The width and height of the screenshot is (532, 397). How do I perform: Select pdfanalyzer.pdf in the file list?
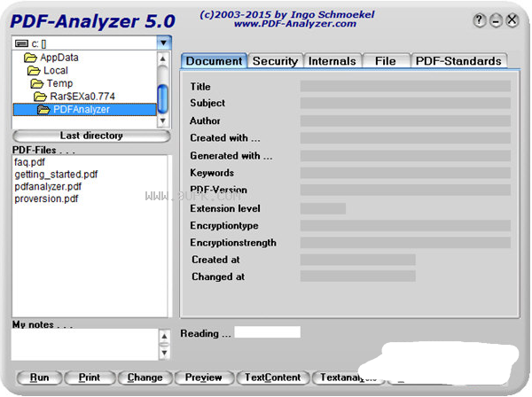(x=48, y=186)
